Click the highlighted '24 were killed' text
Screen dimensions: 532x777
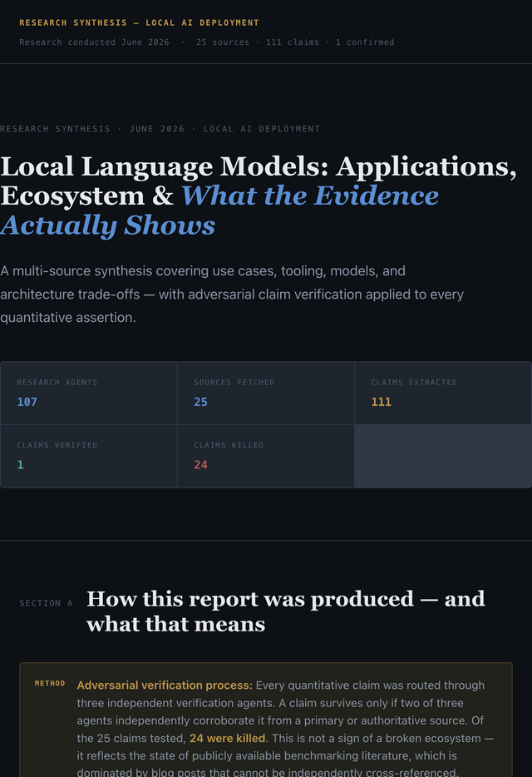point(228,739)
